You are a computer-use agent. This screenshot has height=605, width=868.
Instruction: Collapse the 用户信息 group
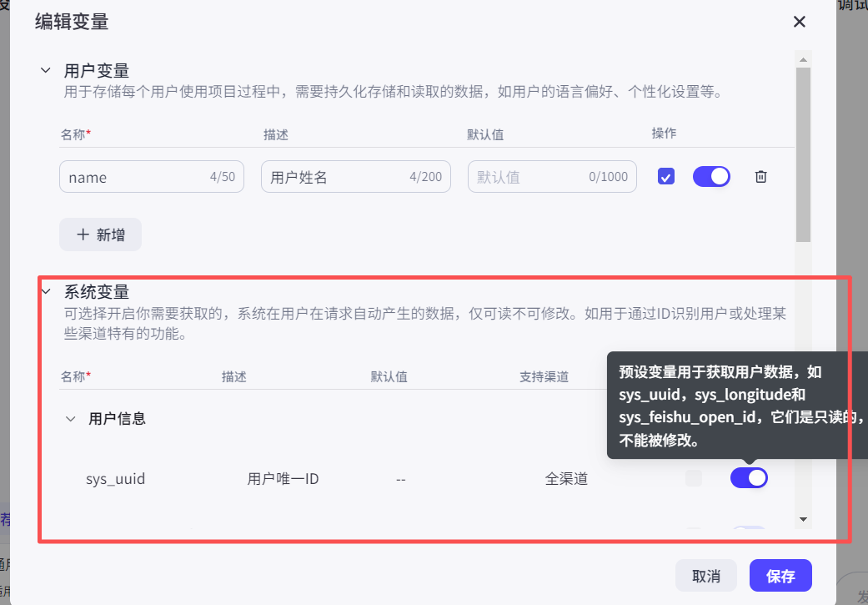[x=71, y=418]
